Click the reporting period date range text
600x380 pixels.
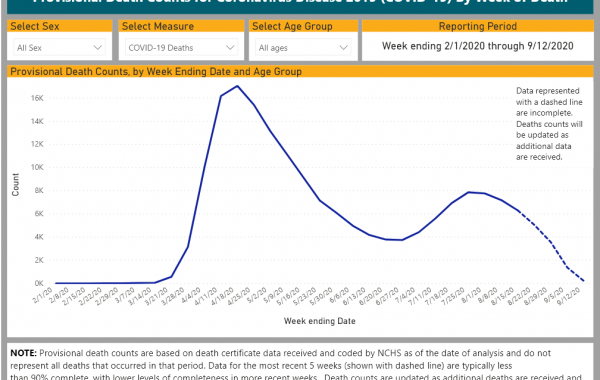(478, 46)
